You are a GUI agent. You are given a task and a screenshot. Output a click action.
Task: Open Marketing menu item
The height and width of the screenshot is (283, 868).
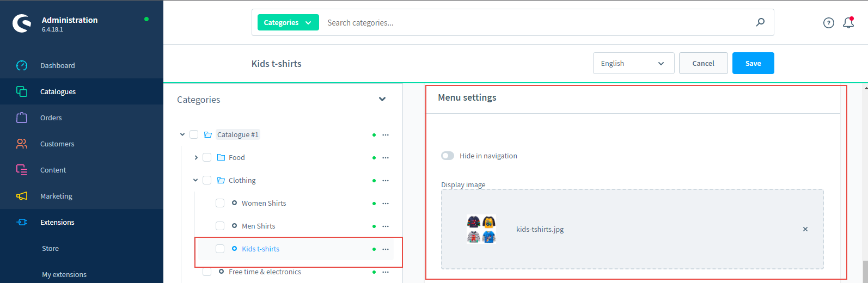(82, 196)
